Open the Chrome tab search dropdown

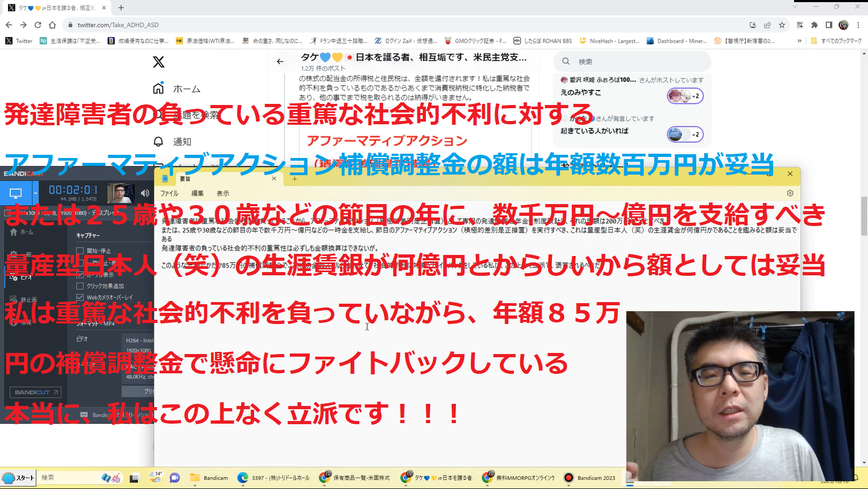795,7
